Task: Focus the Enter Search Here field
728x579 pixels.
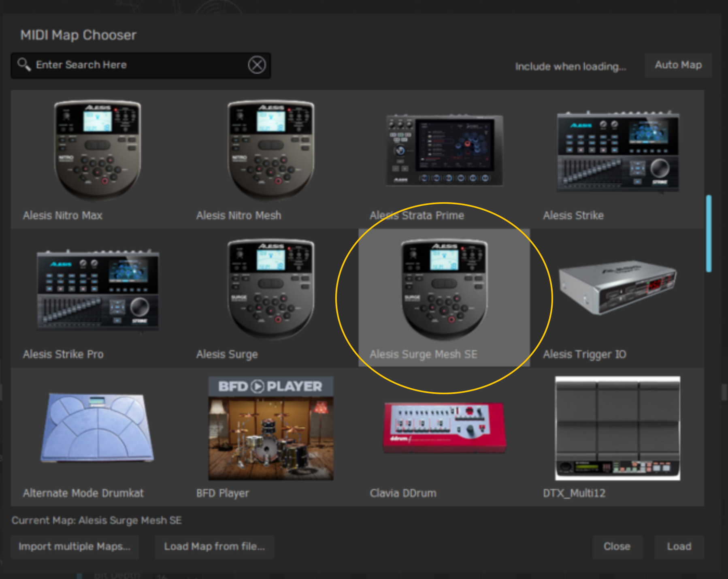Action: click(140, 65)
